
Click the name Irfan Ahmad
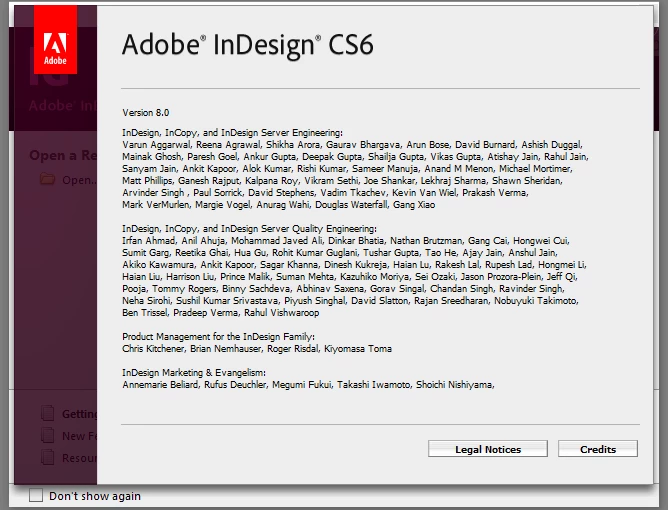point(148,241)
